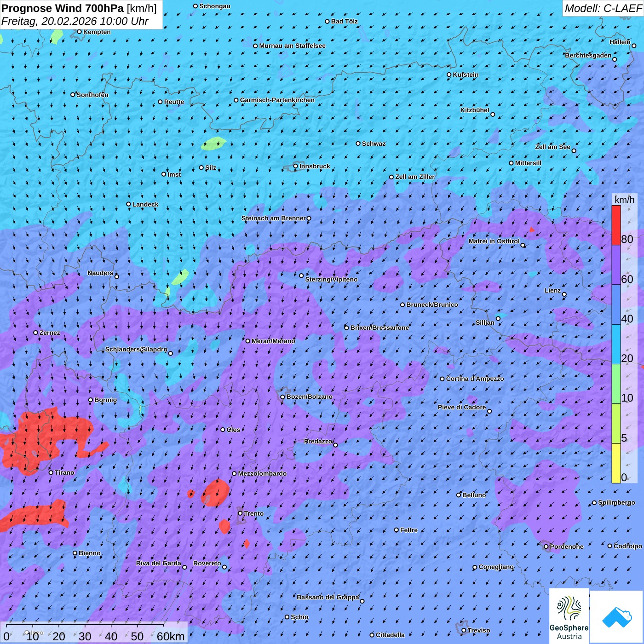Viewport: 644px width, 644px height.
Task: Click the GeoSphere Austria logo
Action: (x=569, y=616)
